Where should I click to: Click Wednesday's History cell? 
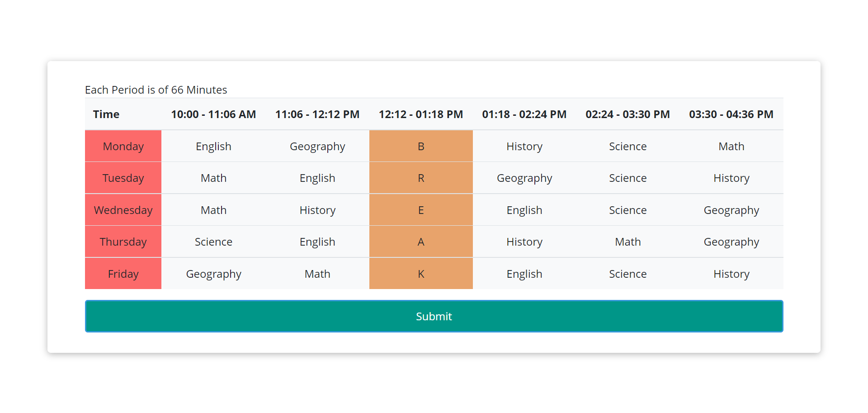click(x=317, y=210)
